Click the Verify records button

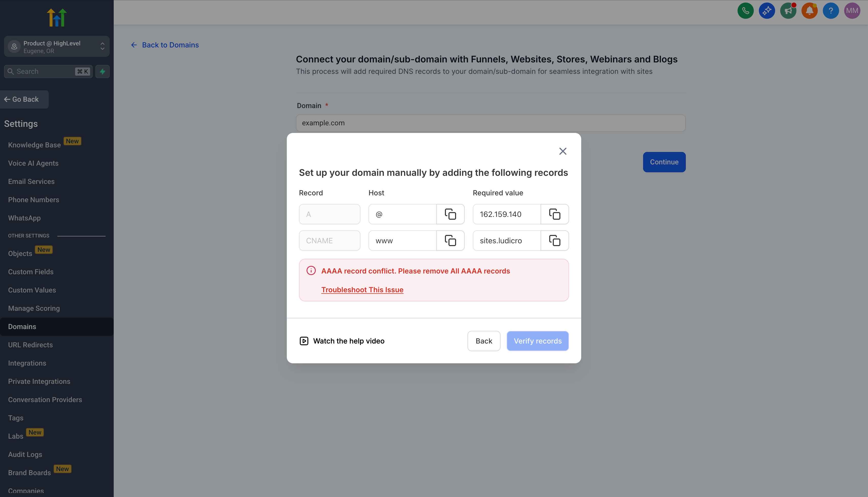click(x=537, y=341)
